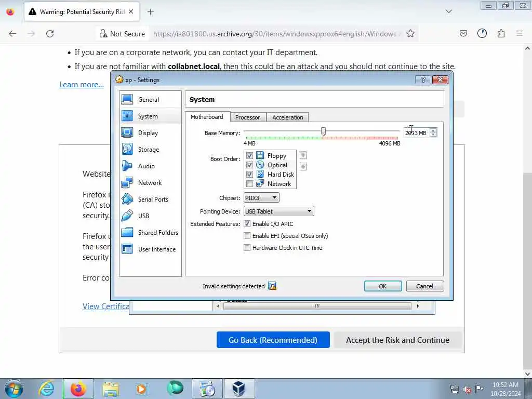Click Not Secure site identity indicator
532x399 pixels.
pos(123,34)
